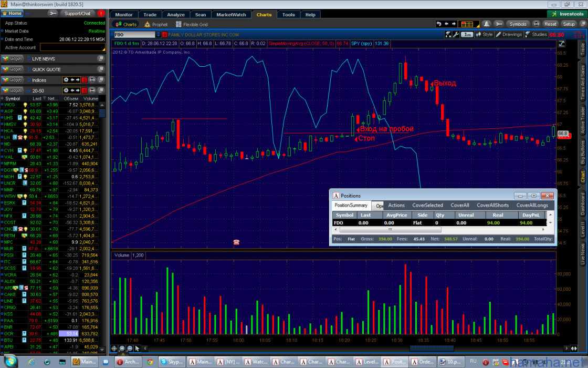The image size is (588, 368).
Task: Detach the QUICK QUOTE gadget
Action: tap(100, 69)
